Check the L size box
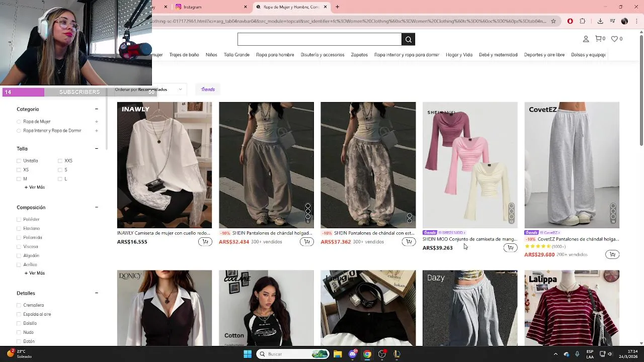The width and height of the screenshot is (644, 362). (x=60, y=179)
